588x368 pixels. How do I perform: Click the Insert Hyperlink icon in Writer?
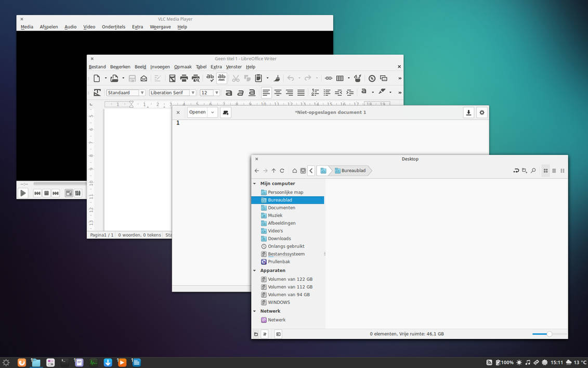329,78
